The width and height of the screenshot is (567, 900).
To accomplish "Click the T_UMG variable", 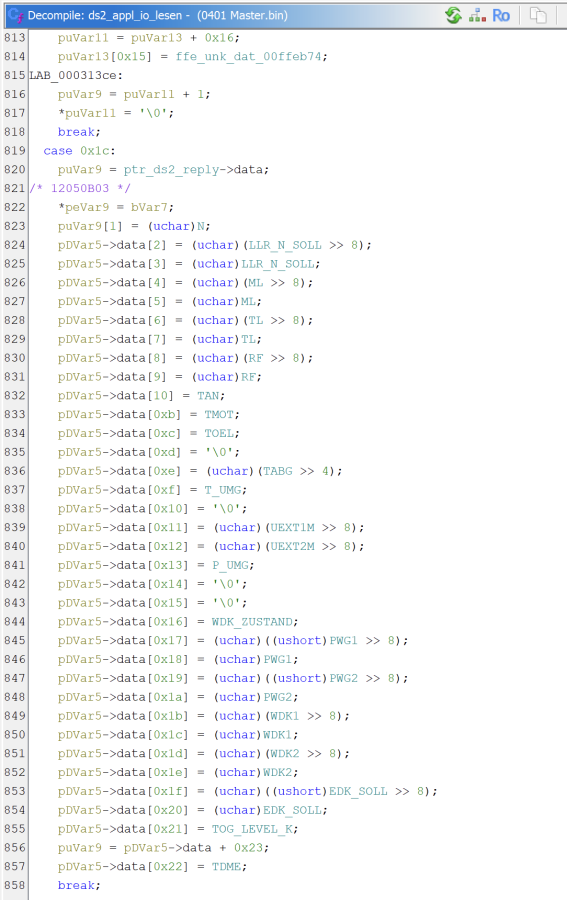I will [x=222, y=490].
